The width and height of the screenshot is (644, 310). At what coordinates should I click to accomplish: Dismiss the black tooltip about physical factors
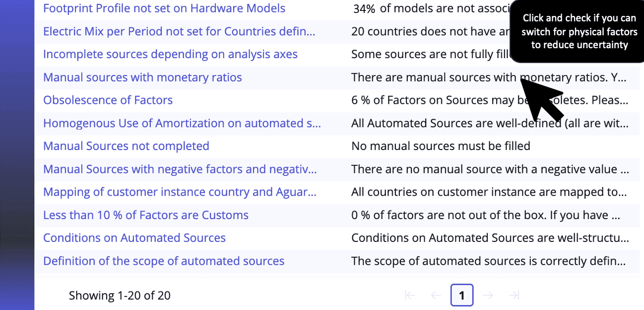point(577,31)
